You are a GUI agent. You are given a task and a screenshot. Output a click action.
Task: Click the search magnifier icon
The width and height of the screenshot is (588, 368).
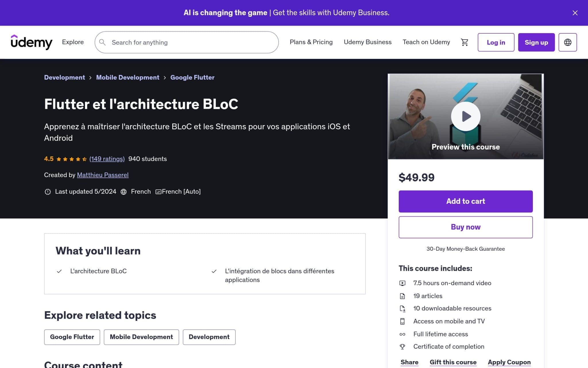click(102, 42)
